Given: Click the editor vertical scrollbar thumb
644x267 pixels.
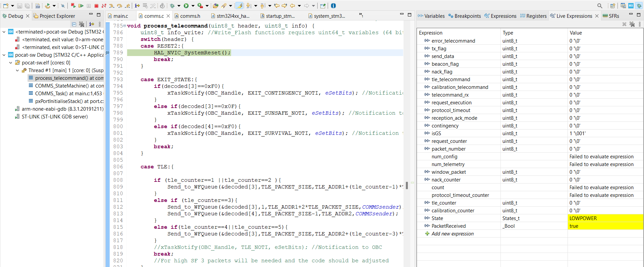Looking at the screenshot, I should click(407, 185).
